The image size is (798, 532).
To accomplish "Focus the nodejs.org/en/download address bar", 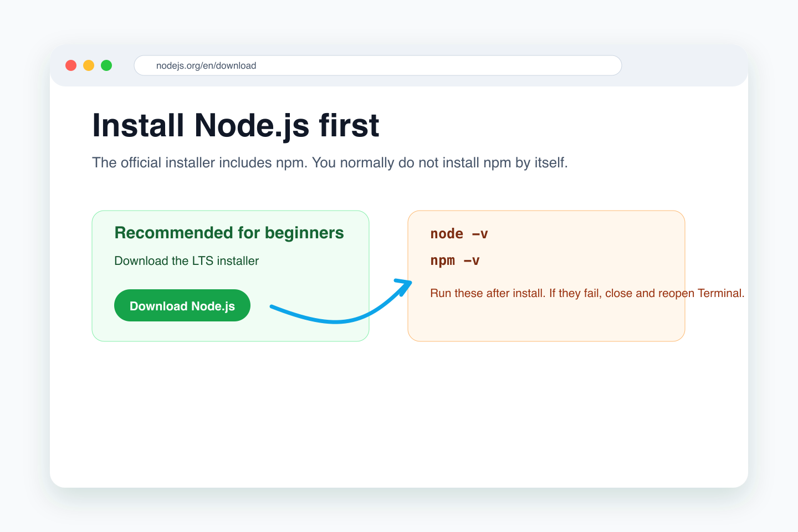I will click(x=378, y=65).
